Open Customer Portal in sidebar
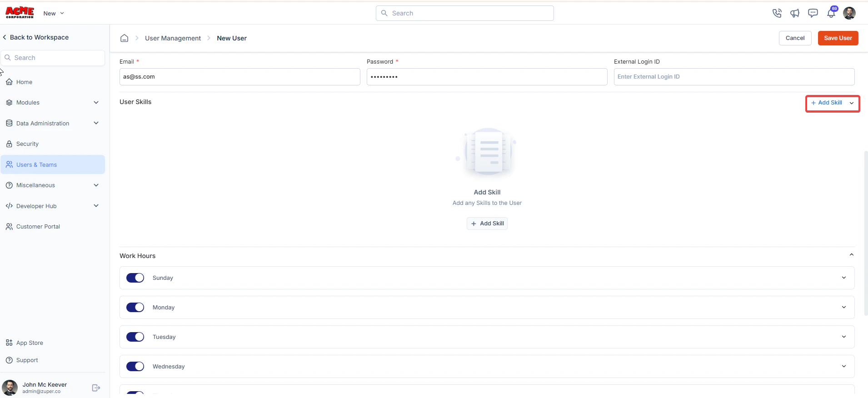 [x=53, y=226]
